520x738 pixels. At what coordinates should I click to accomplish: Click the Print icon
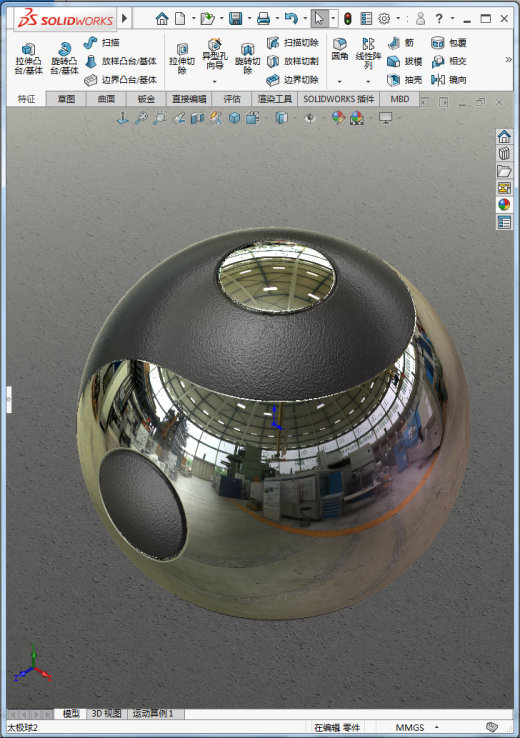[264, 18]
